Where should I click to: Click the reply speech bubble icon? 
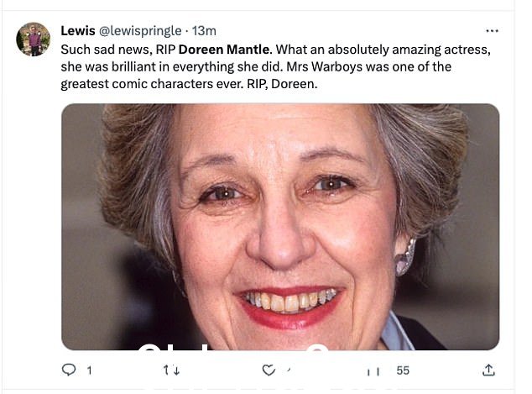point(69,370)
